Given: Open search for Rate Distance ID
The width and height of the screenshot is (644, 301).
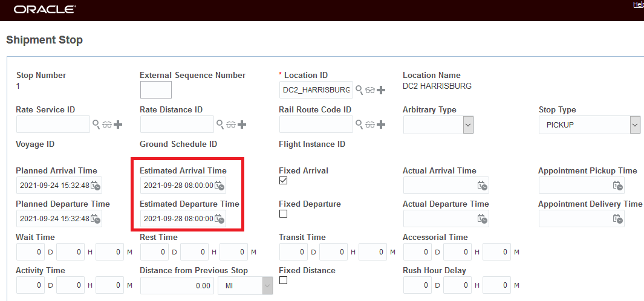Looking at the screenshot, I should pyautogui.click(x=220, y=125).
